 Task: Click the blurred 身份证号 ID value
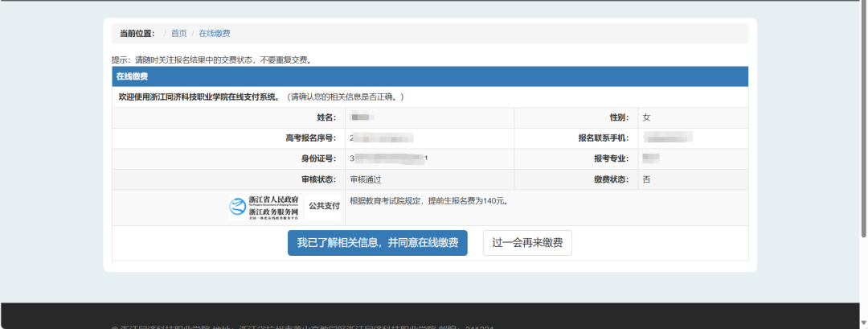[x=389, y=158]
